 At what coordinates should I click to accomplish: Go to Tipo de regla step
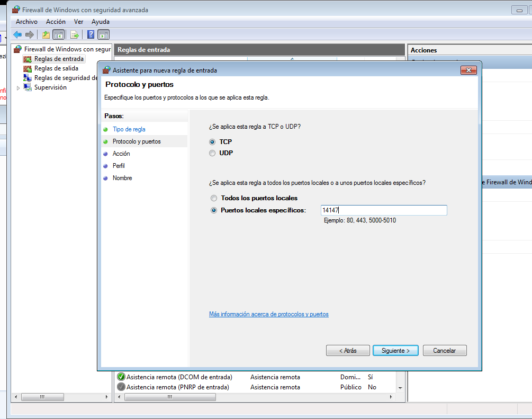pos(129,129)
